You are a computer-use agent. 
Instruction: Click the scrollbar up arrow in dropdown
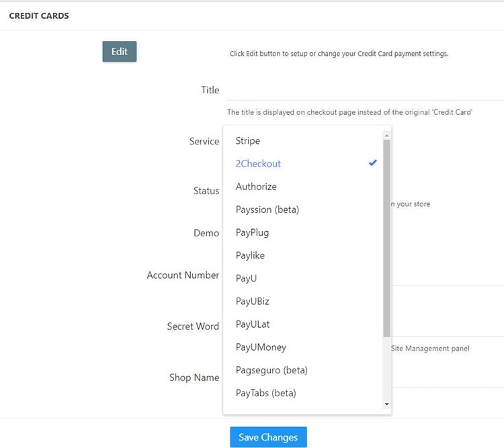point(386,136)
